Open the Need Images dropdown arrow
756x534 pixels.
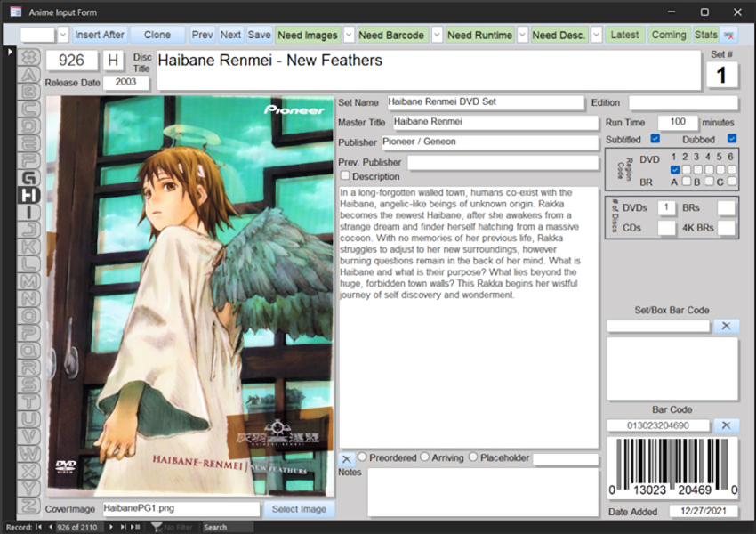tap(349, 36)
